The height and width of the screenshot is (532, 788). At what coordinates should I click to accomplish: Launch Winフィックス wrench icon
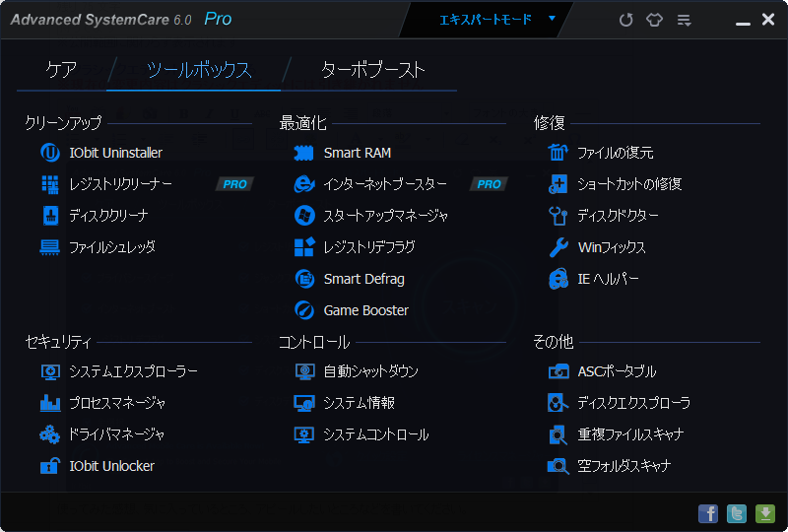tap(558, 247)
